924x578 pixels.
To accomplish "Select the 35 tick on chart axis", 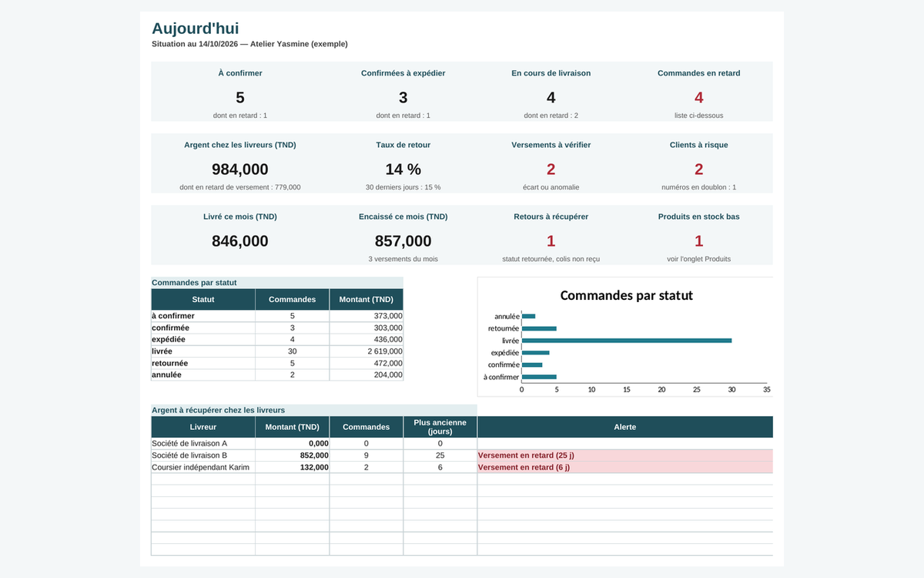I will pyautogui.click(x=767, y=389).
